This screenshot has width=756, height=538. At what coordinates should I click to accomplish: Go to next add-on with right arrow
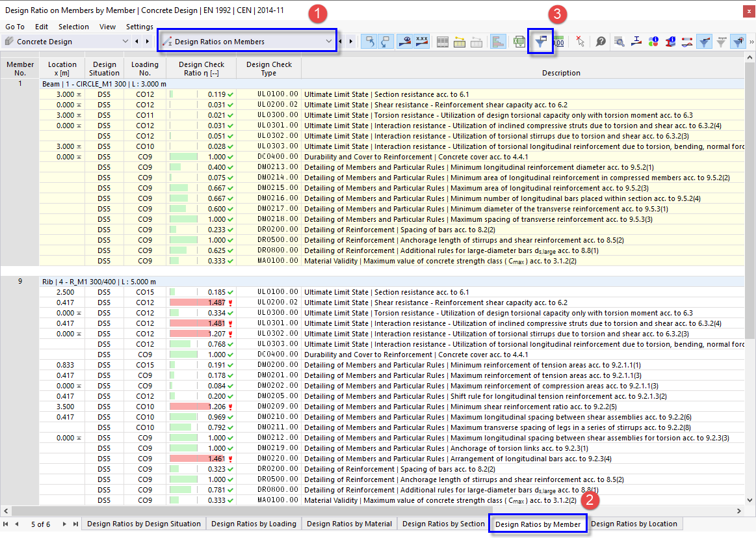(148, 42)
